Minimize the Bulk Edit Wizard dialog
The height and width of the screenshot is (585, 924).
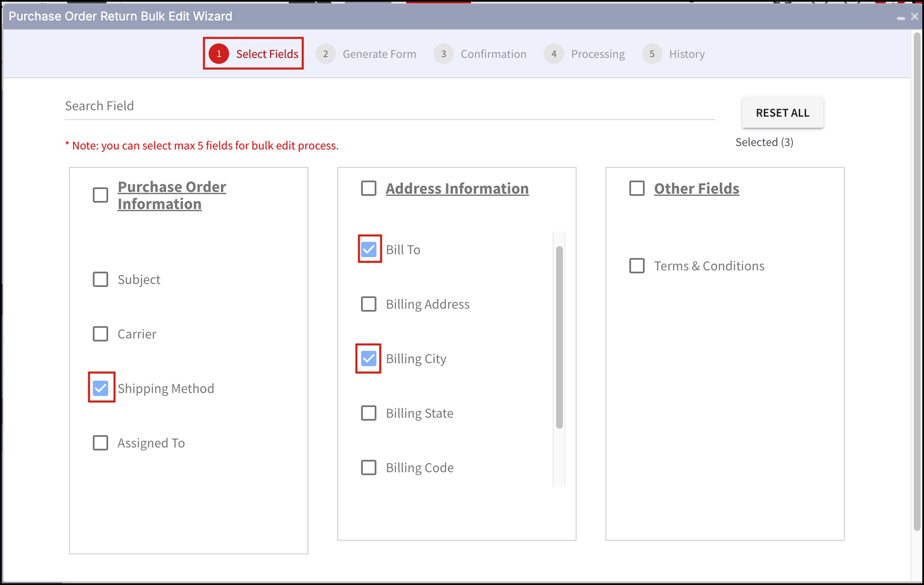pyautogui.click(x=901, y=17)
